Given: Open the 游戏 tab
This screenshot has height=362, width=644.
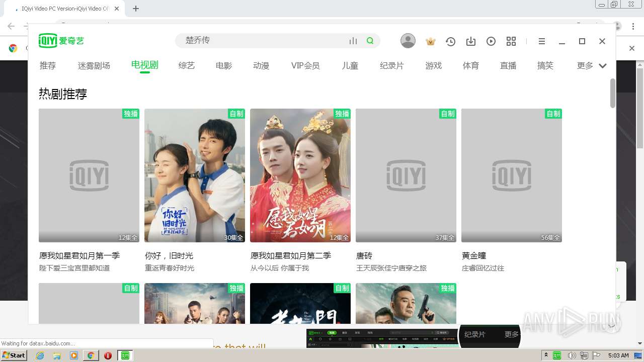Looking at the screenshot, I should coord(434,66).
